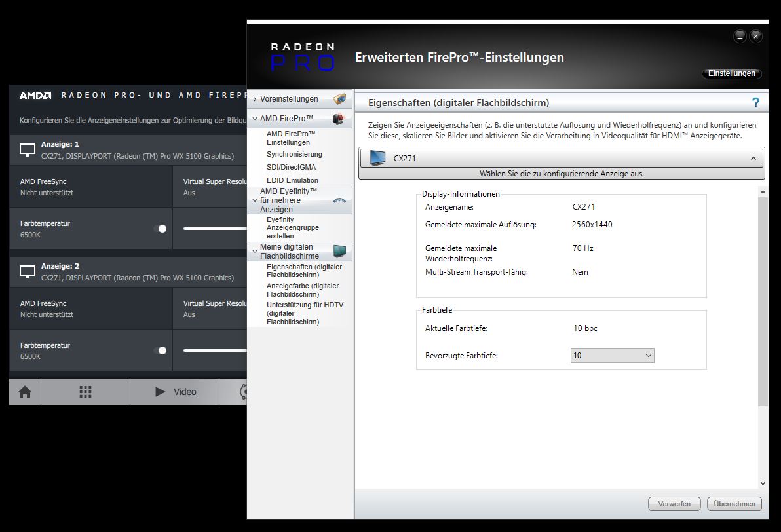The height and width of the screenshot is (532, 781).
Task: Close the FirePro settings window
Action: [x=755, y=36]
